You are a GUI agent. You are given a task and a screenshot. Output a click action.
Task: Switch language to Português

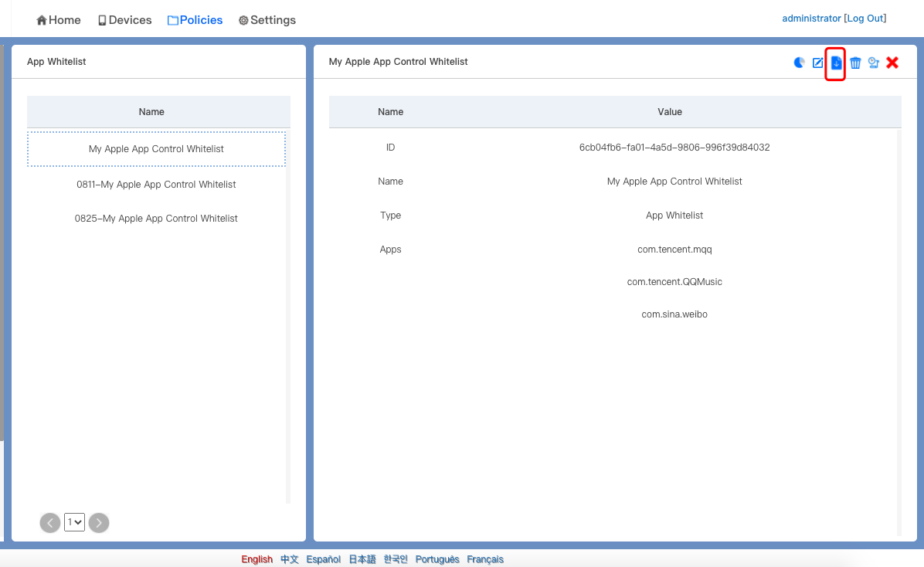(x=437, y=559)
